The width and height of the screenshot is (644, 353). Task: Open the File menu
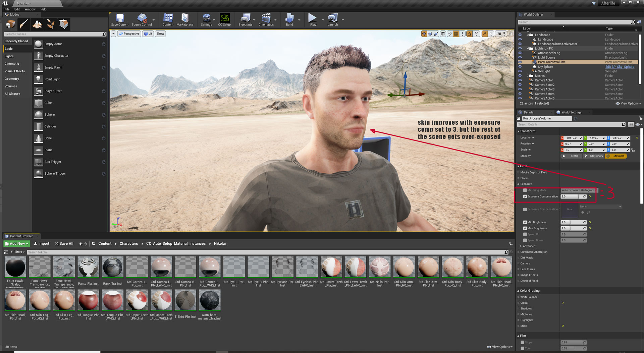coord(7,9)
